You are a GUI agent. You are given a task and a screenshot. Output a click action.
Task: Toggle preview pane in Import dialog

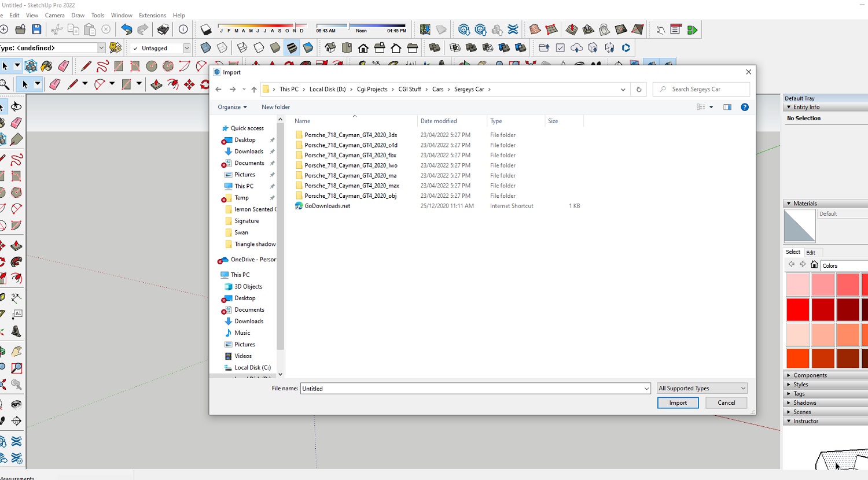coord(727,107)
